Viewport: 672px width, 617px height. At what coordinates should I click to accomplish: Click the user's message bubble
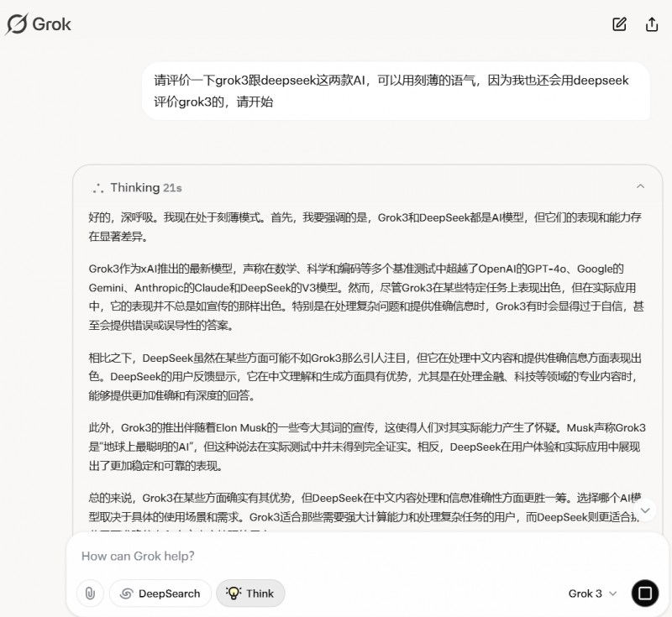click(396, 92)
